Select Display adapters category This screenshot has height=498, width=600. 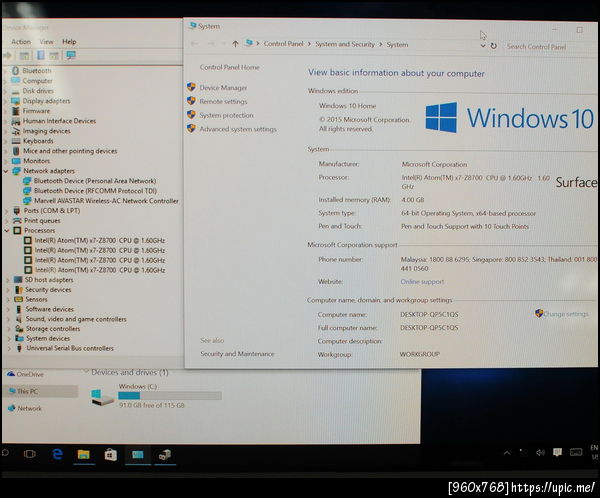pos(46,101)
